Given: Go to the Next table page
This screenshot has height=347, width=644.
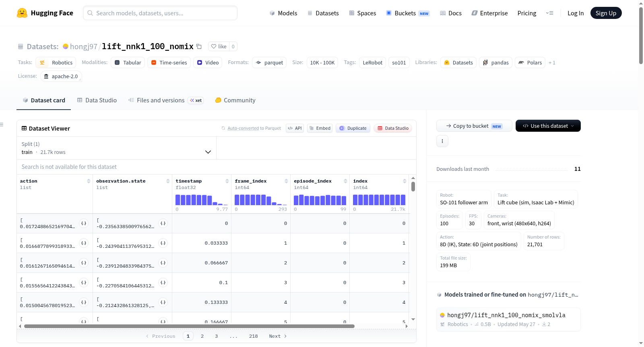Looking at the screenshot, I should [278, 336].
